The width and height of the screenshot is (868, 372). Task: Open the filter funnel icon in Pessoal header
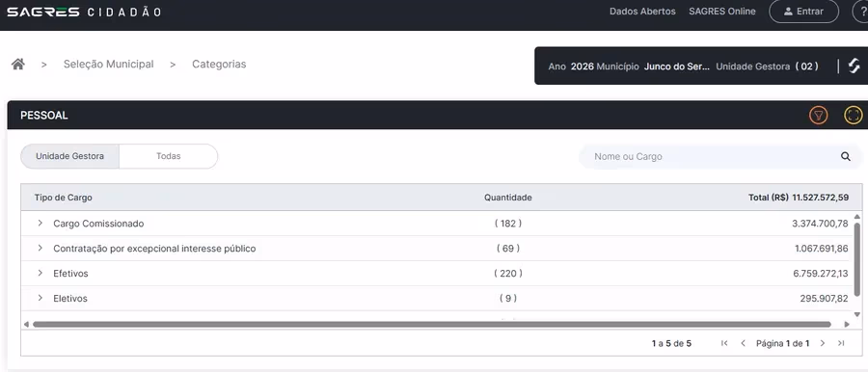(818, 115)
